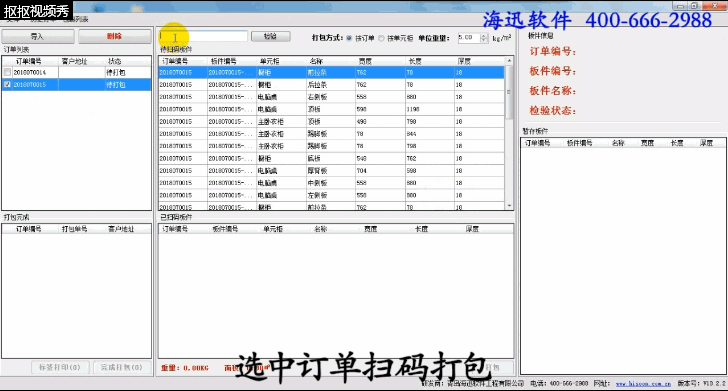The height and width of the screenshot is (391, 728).
Task: Click the width value 498 in the pending panels
Action: click(x=362, y=122)
